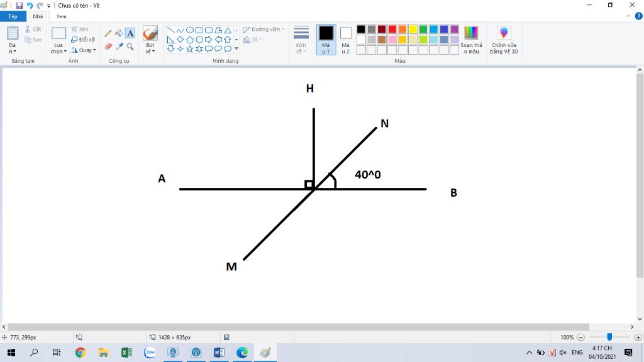Open Paint help question mark icon
Image resolution: width=644 pixels, height=362 pixels.
tap(639, 16)
